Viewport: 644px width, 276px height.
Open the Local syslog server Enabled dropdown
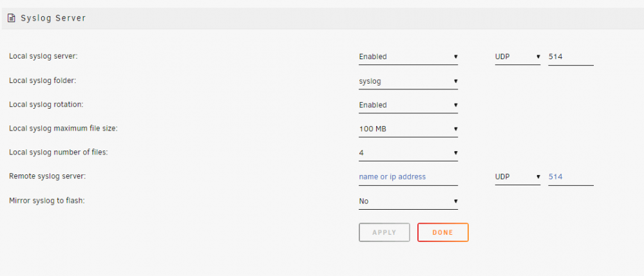[408, 57]
